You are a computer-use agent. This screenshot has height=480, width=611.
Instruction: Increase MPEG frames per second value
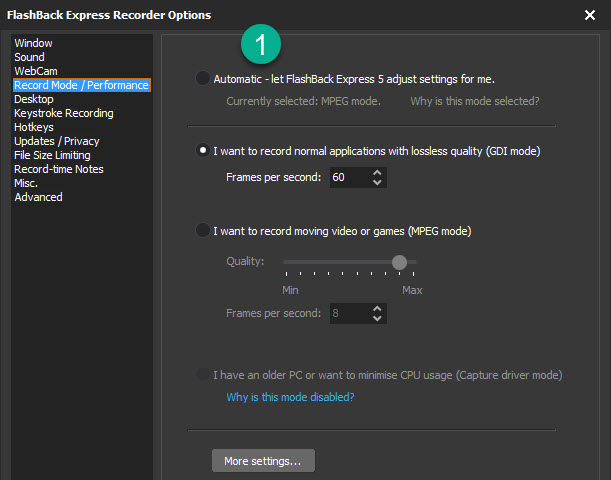pyautogui.click(x=377, y=308)
